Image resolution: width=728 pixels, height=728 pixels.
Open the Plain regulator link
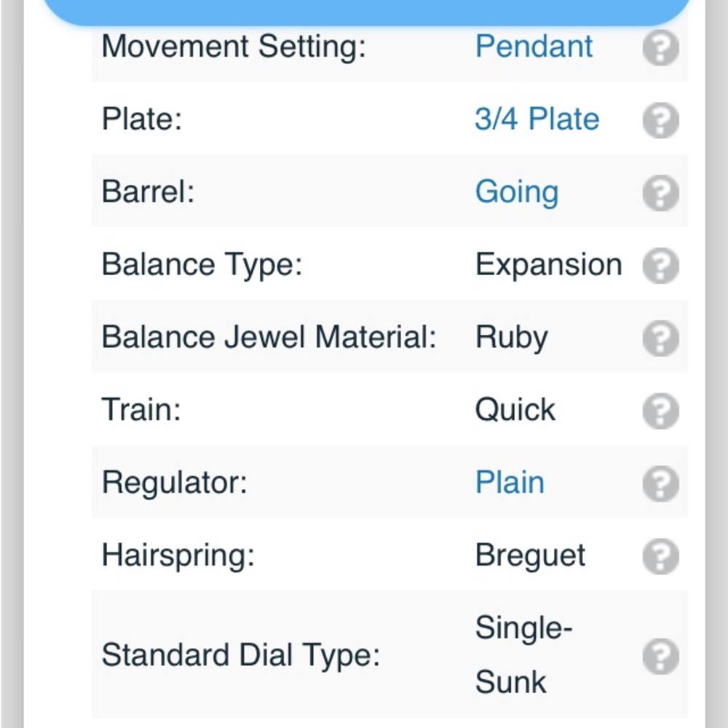click(510, 483)
